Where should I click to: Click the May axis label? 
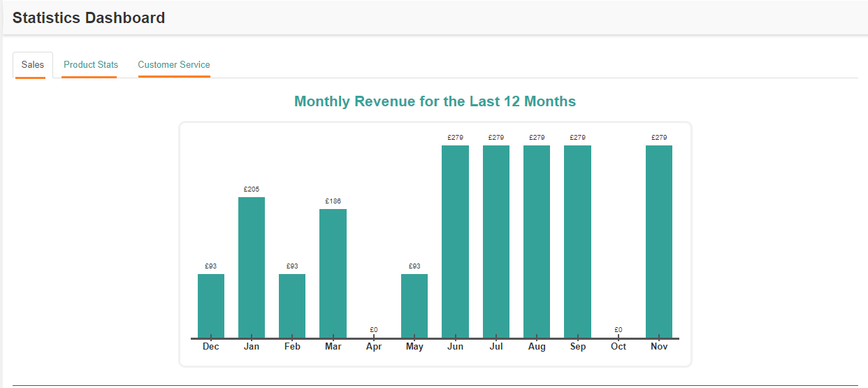(414, 347)
